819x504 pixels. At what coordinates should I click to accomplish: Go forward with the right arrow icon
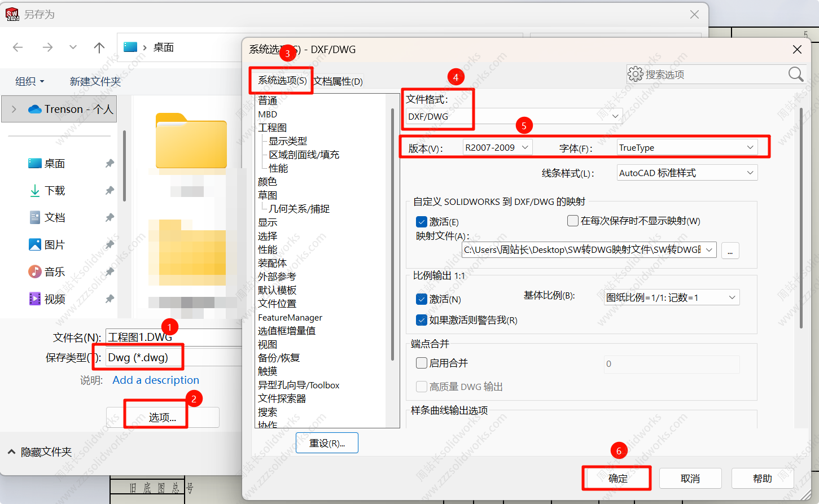[x=47, y=47]
